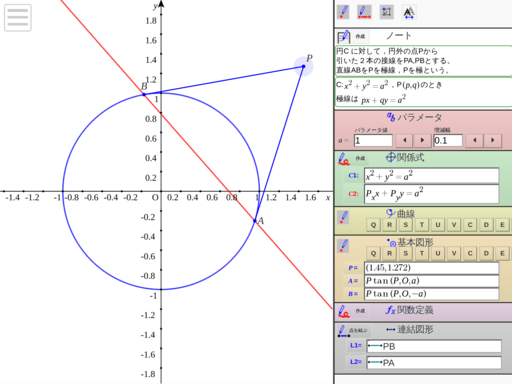Click S button in 基本図形 row
The height and width of the screenshot is (384, 512).
tap(406, 253)
